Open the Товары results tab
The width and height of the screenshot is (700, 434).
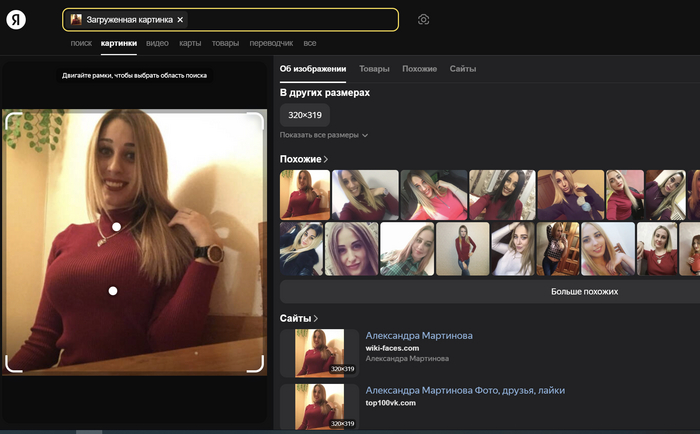374,69
